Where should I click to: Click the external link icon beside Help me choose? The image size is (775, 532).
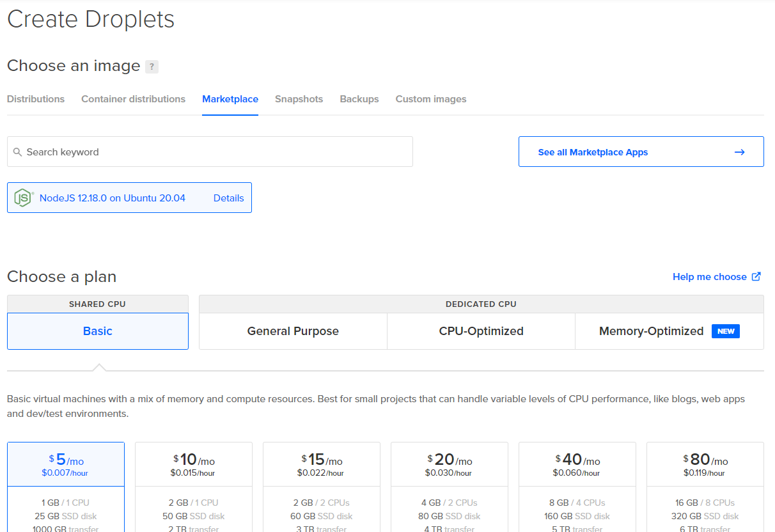[x=756, y=277]
